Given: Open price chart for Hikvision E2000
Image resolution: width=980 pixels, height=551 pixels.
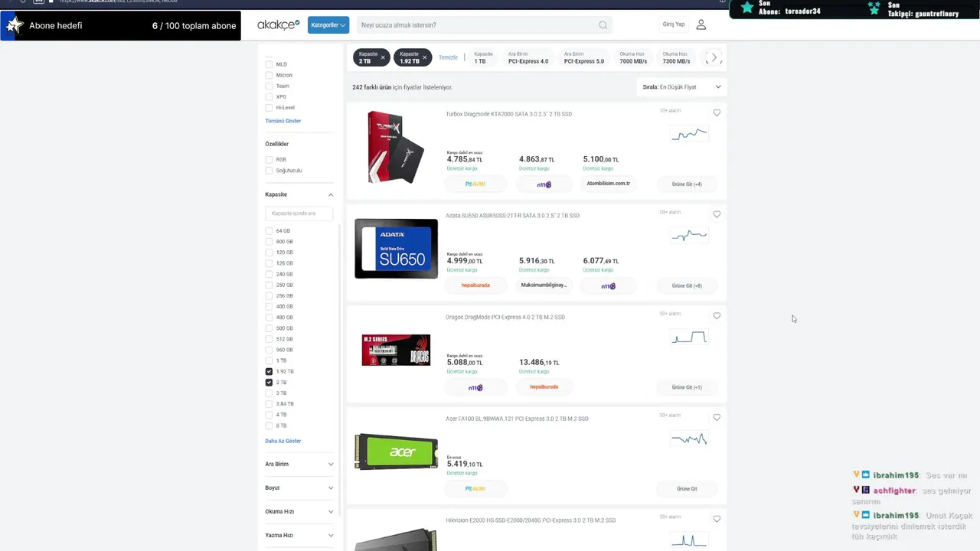Looking at the screenshot, I should click(689, 540).
